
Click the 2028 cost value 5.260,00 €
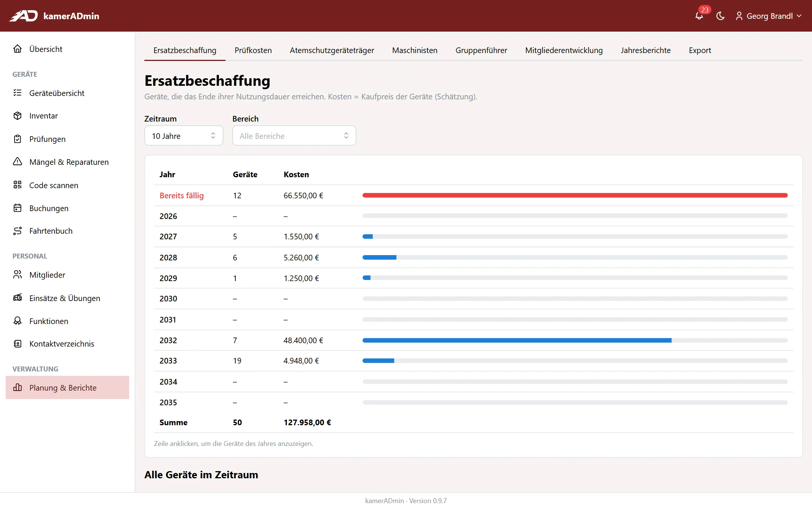tap(301, 257)
